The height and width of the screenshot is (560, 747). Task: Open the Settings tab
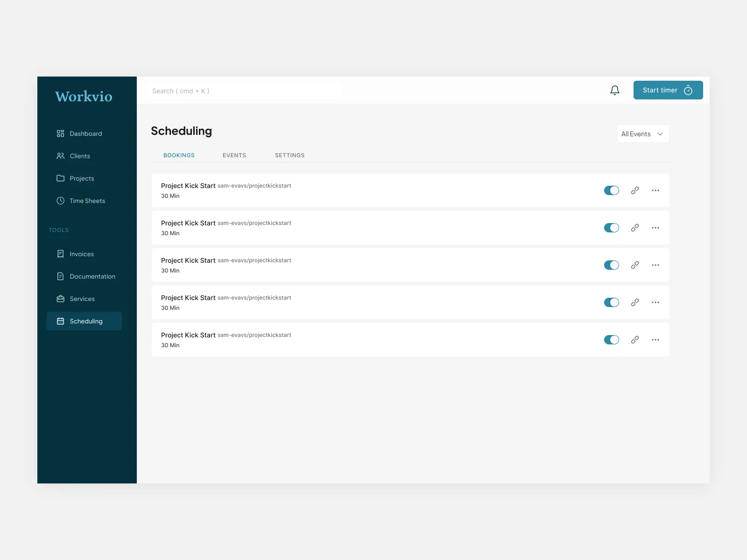(289, 155)
